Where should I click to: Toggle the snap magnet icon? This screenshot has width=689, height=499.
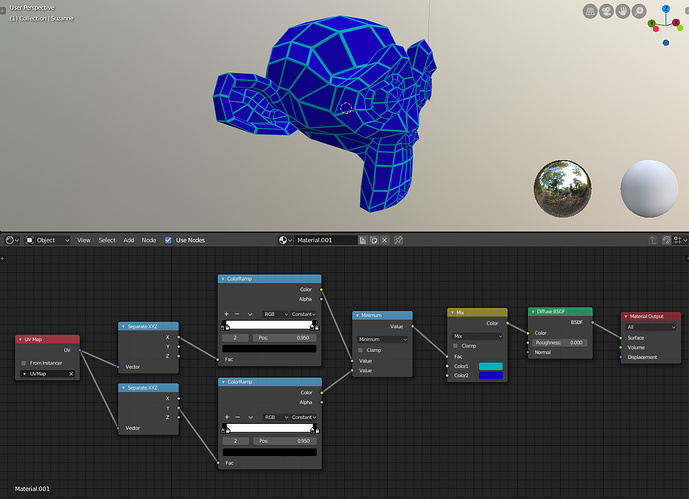point(667,240)
